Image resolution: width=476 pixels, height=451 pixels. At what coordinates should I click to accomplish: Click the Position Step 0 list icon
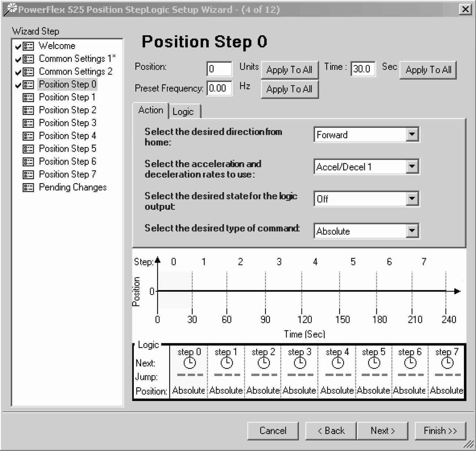pyautogui.click(x=28, y=84)
